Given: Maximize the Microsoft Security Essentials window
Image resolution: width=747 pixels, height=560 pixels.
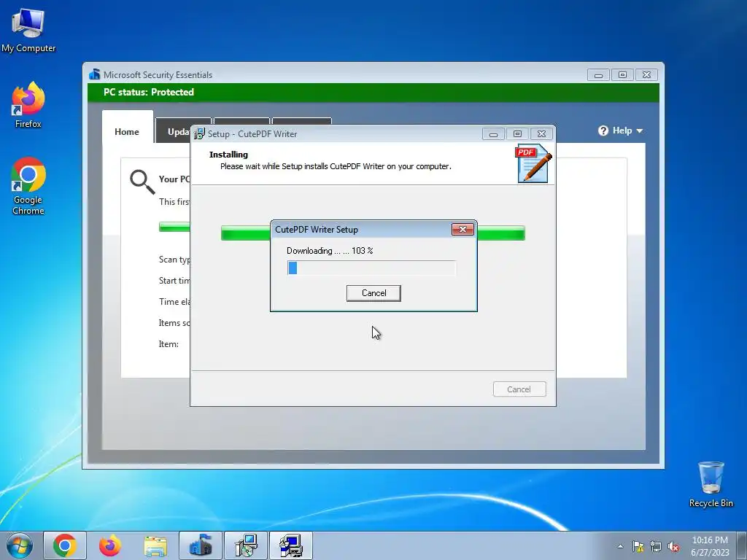Looking at the screenshot, I should [623, 75].
